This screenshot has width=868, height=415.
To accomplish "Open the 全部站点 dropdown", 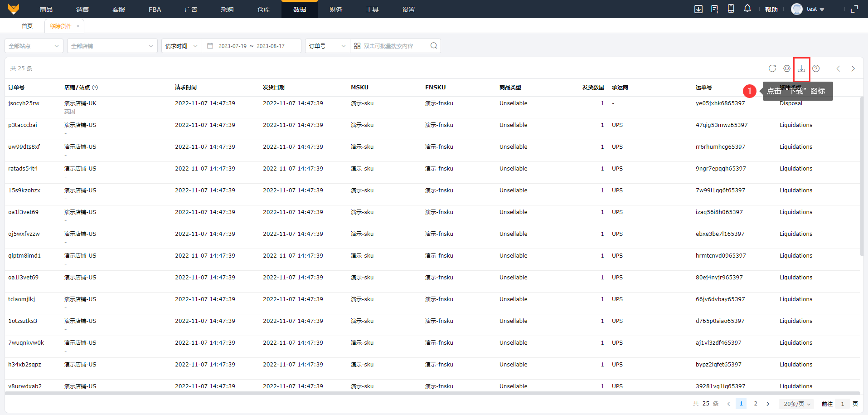I will point(34,46).
